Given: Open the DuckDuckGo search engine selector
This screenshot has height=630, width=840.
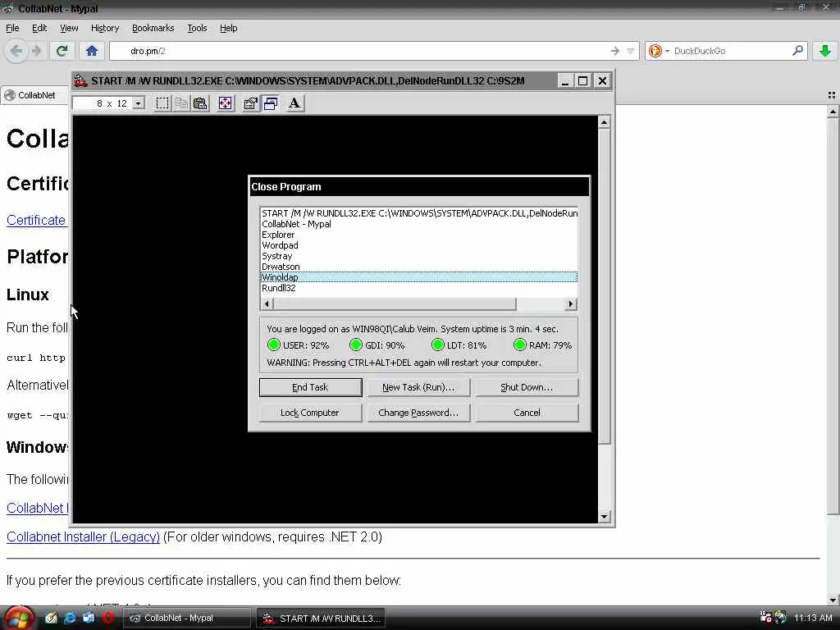Looking at the screenshot, I should 659,51.
